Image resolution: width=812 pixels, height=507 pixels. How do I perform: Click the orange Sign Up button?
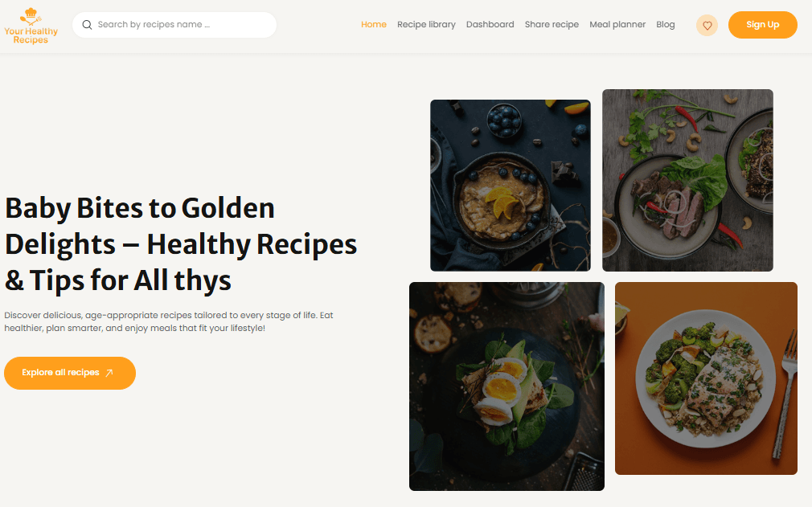click(762, 25)
